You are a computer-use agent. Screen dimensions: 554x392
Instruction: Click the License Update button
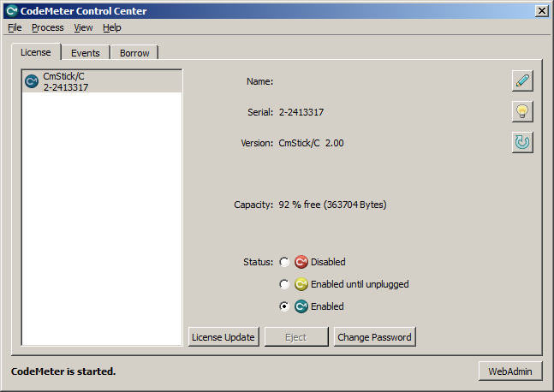point(223,337)
